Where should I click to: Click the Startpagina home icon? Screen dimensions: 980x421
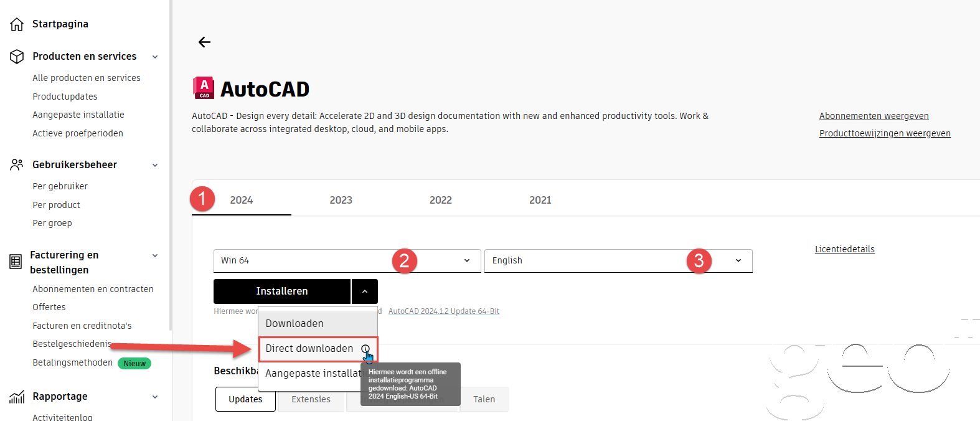17,24
